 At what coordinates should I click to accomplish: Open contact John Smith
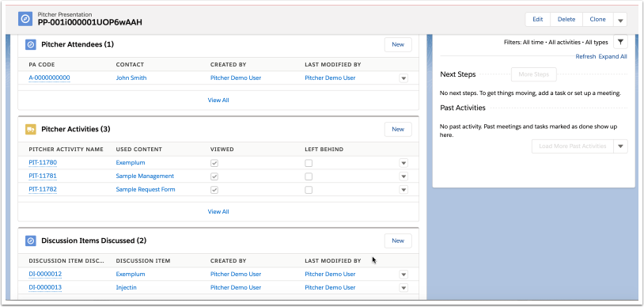click(131, 78)
